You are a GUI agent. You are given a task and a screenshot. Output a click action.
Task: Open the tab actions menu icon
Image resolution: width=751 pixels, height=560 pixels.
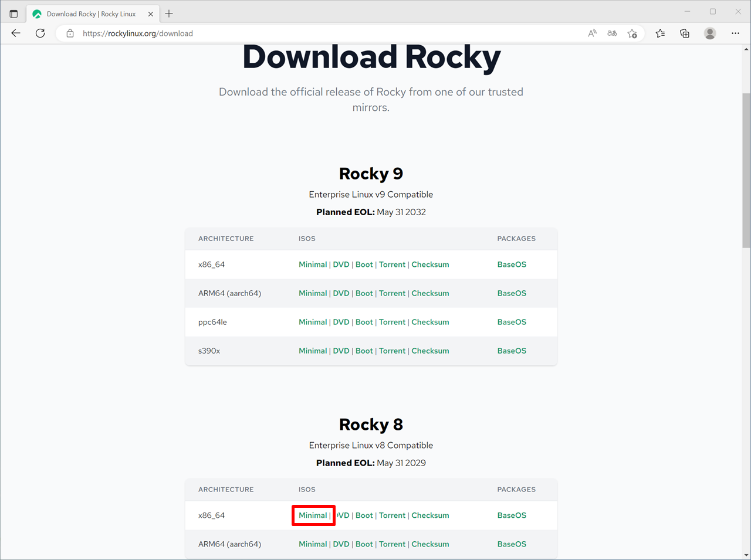(x=13, y=13)
